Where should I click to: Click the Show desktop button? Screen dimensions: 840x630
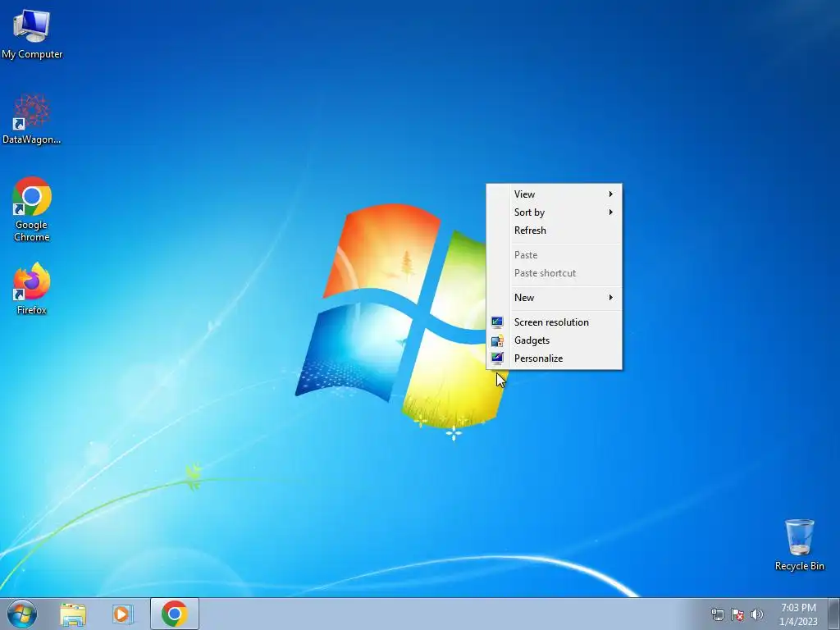834,614
